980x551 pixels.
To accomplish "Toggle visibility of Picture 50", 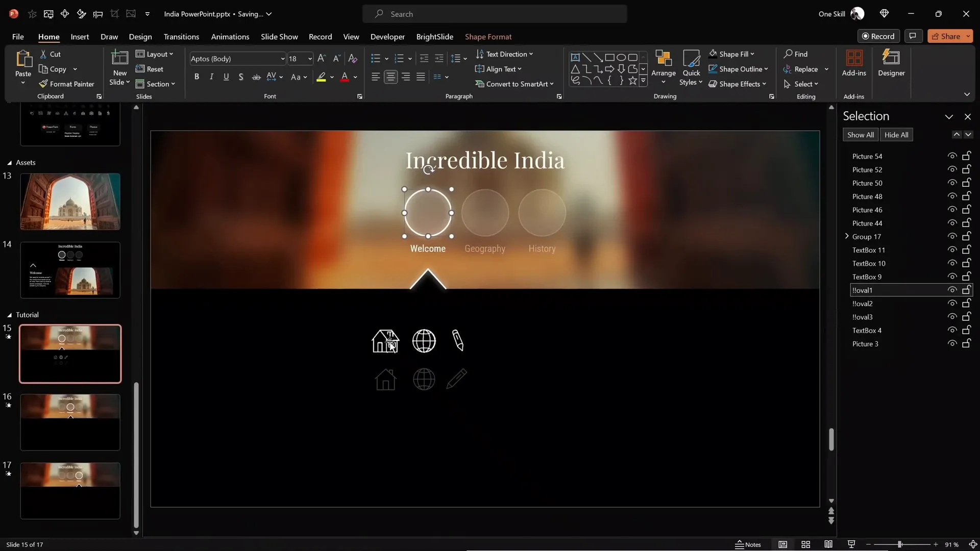I will [952, 183].
